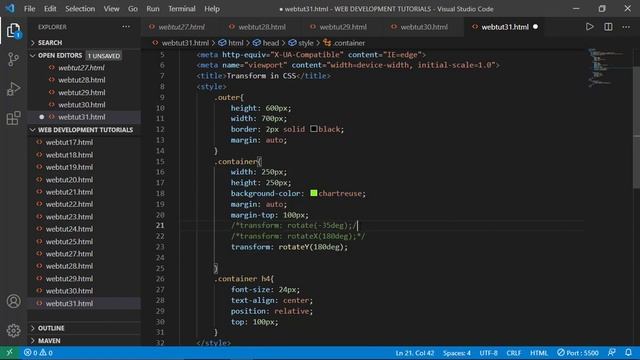640x360 pixels.
Task: Click the VS Code logo icon
Action: coord(10,8)
